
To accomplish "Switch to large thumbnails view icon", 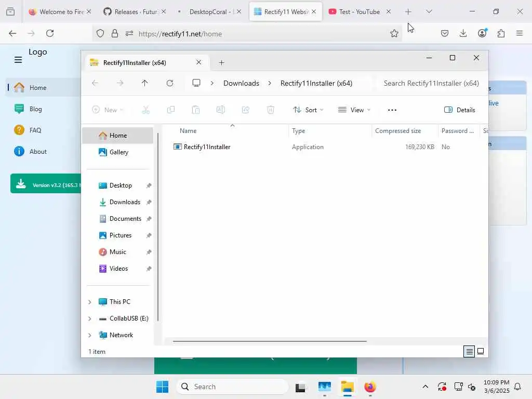I will point(481,351).
